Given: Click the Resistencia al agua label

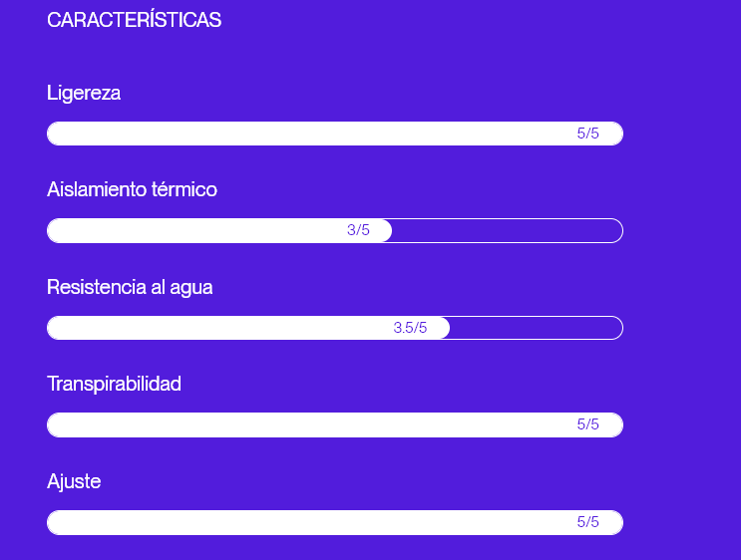Looking at the screenshot, I should tap(130, 287).
